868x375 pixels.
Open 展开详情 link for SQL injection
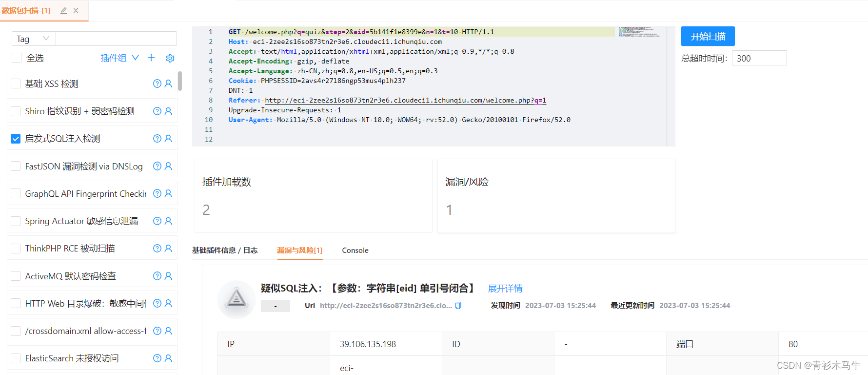[x=505, y=288]
